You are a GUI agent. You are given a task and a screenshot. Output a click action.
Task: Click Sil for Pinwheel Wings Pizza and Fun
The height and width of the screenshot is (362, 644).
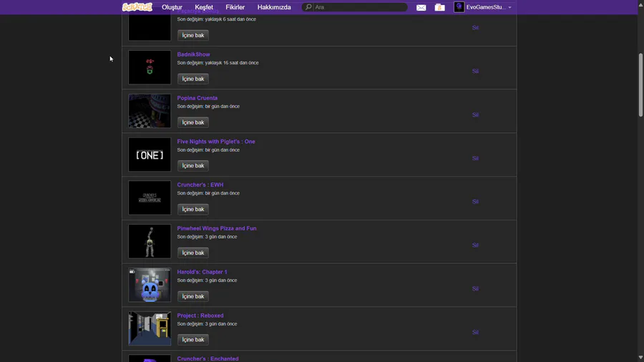pyautogui.click(x=475, y=245)
